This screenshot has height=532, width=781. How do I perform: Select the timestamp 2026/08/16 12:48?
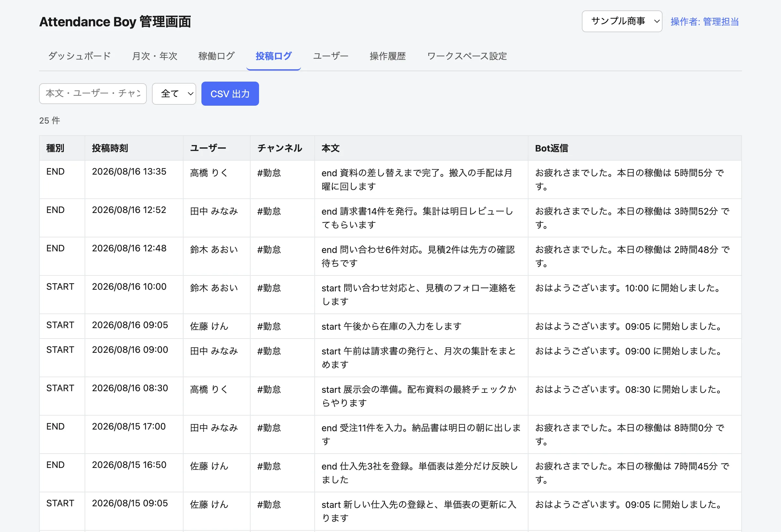coord(130,248)
